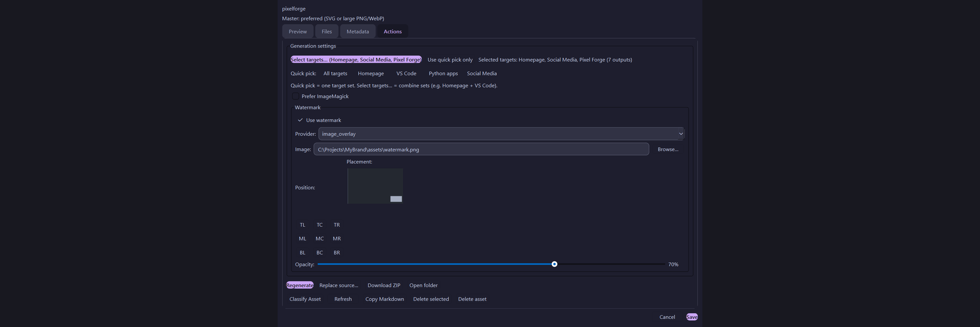Screen dimensions: 980x327
Task: Click Delete selected
Action: 431,299
